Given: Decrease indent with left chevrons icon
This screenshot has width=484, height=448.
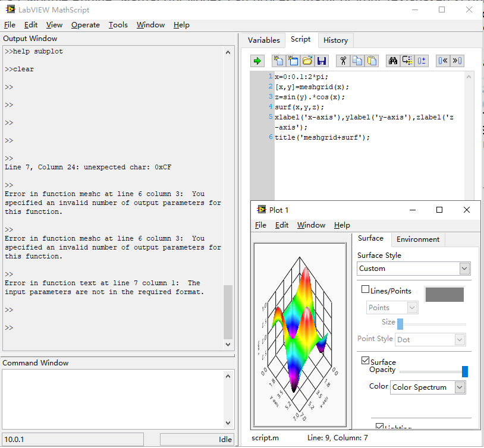Looking at the screenshot, I should coord(443,61).
